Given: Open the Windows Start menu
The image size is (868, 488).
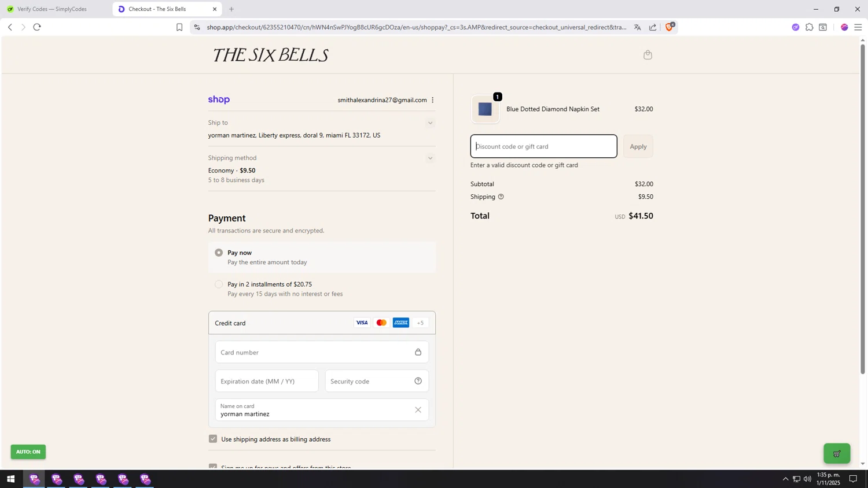Looking at the screenshot, I should pos(10,479).
